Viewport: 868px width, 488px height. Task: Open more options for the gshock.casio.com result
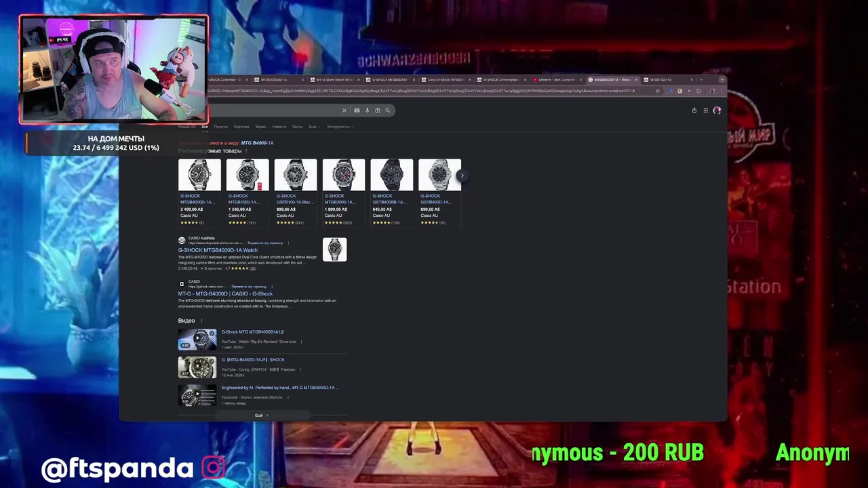pos(271,287)
